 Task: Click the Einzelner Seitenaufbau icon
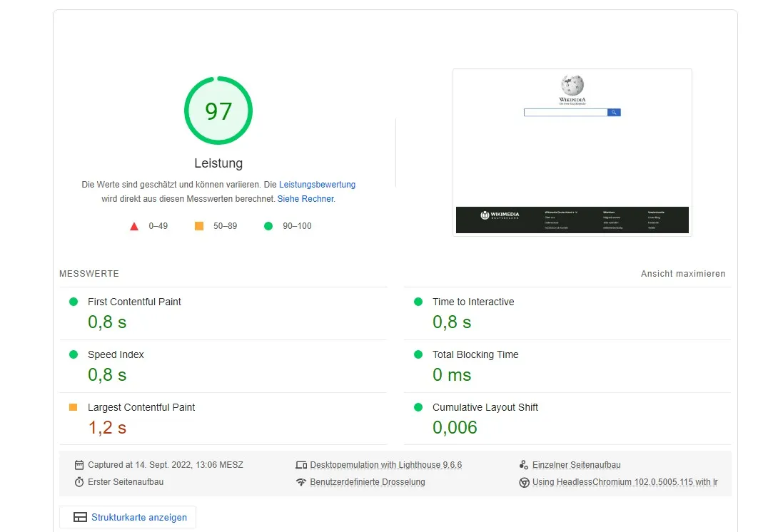point(524,465)
